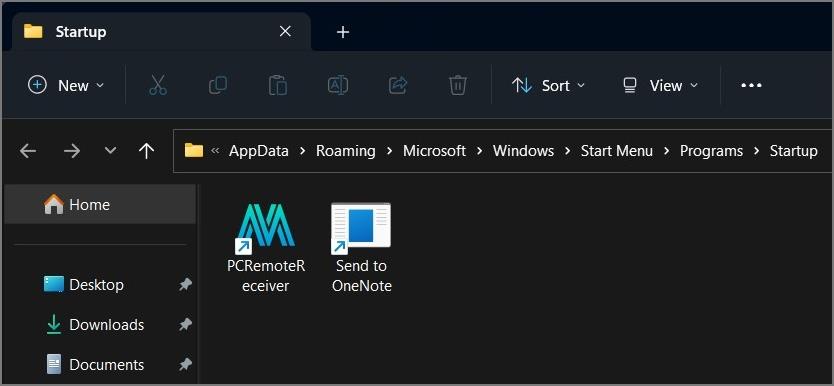Expand chevron after Microsoft in path
The height and width of the screenshot is (386, 834).
point(479,151)
